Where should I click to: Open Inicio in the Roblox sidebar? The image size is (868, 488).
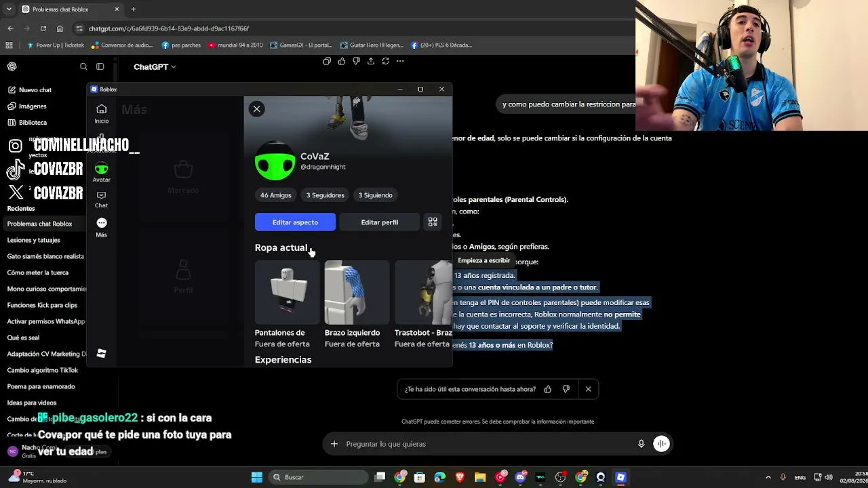point(101,113)
